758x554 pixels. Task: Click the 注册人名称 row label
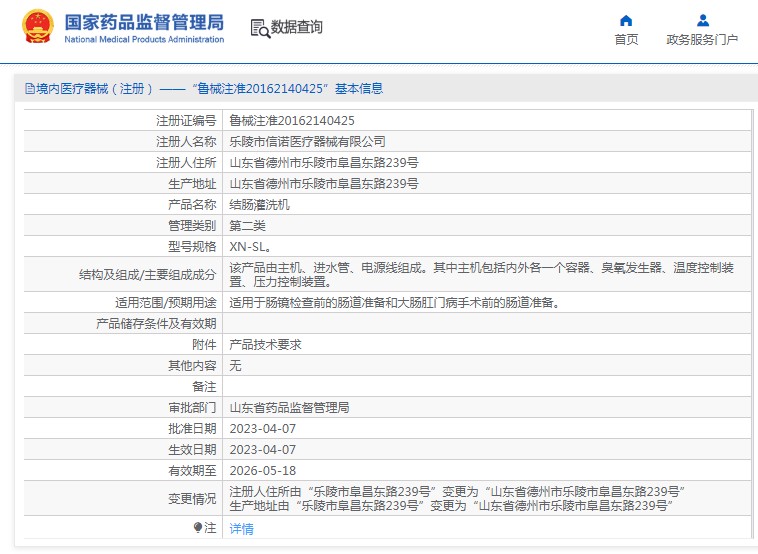(186, 142)
